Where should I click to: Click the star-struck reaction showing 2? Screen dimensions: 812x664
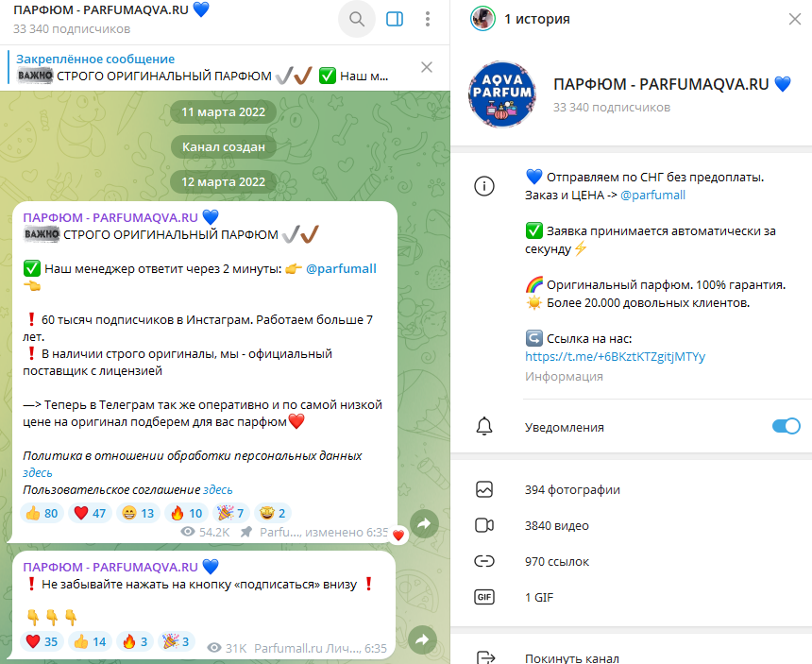pos(274,513)
